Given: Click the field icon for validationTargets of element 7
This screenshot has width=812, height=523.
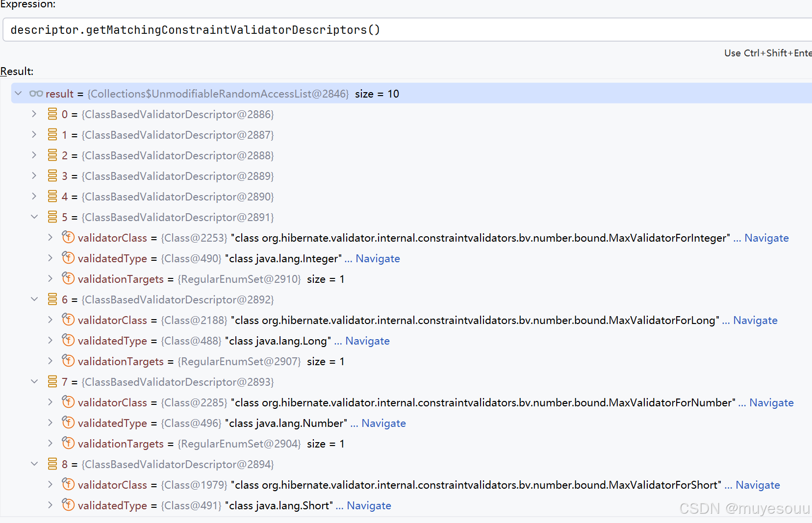Looking at the screenshot, I should 68,443.
